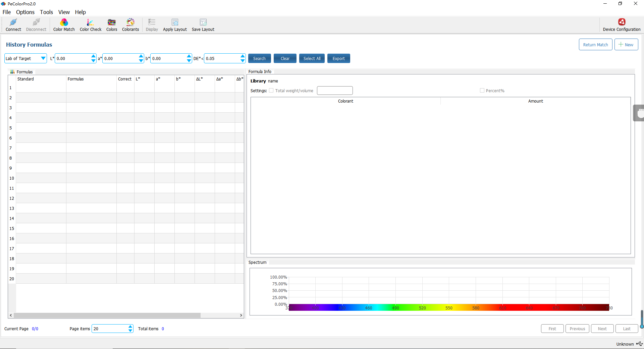Click the Standard column header
644x349 pixels.
click(x=41, y=79)
